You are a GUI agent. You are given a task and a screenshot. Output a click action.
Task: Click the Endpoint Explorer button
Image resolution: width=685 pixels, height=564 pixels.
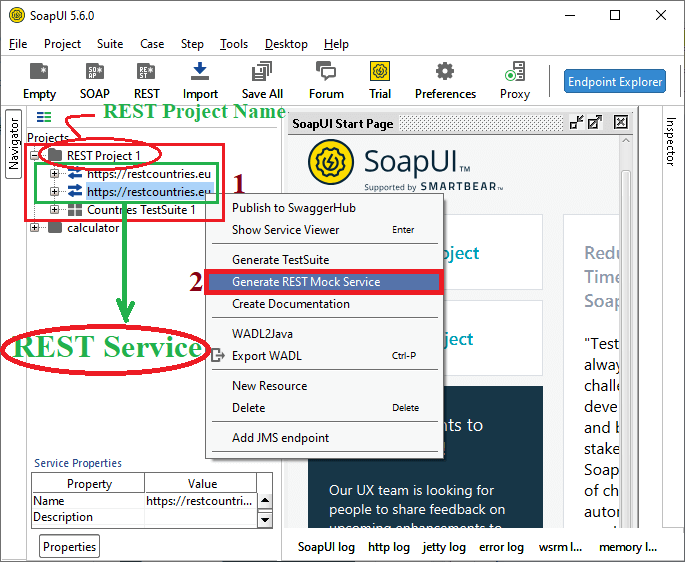click(615, 81)
